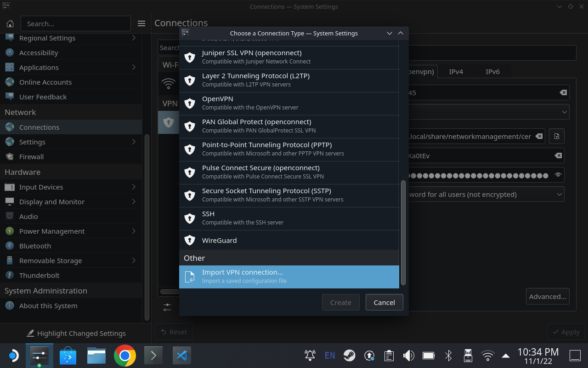Viewport: 588px width, 368px height.
Task: Click the Search field in the sidebar
Action: click(x=75, y=23)
